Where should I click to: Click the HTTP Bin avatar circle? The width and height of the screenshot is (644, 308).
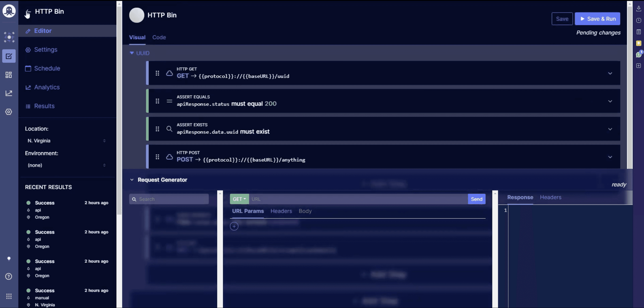[136, 15]
